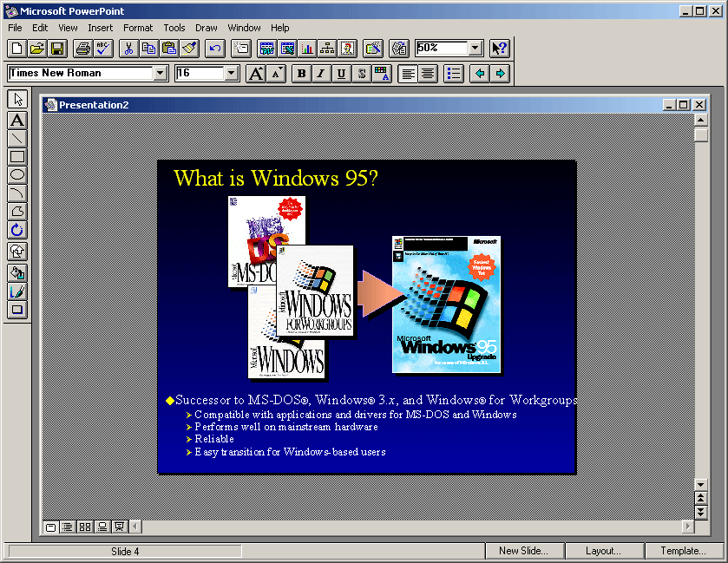Click the Copy icon in the toolbar
This screenshot has width=728, height=563.
(149, 49)
